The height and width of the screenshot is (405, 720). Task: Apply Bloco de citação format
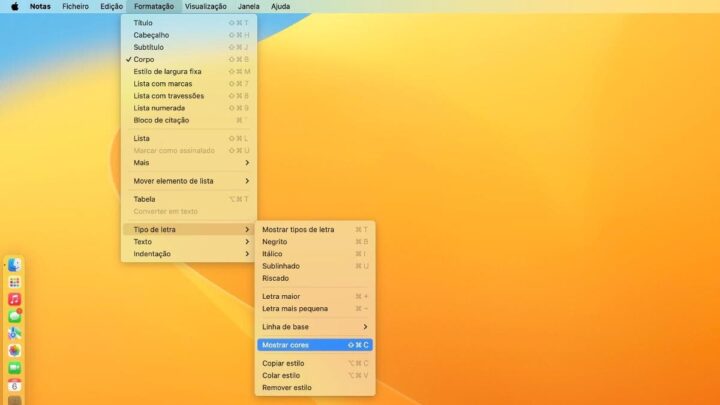[x=189, y=120]
